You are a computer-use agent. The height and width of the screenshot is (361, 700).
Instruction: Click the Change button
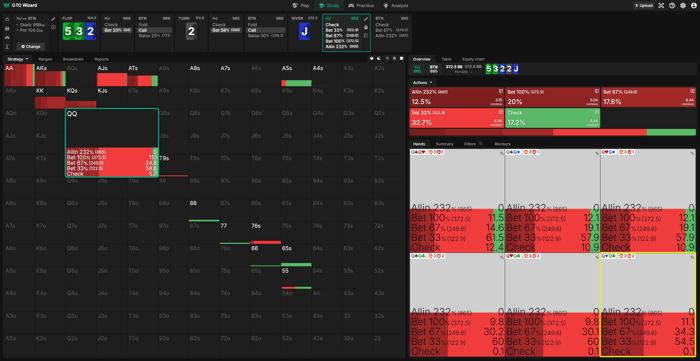[31, 46]
